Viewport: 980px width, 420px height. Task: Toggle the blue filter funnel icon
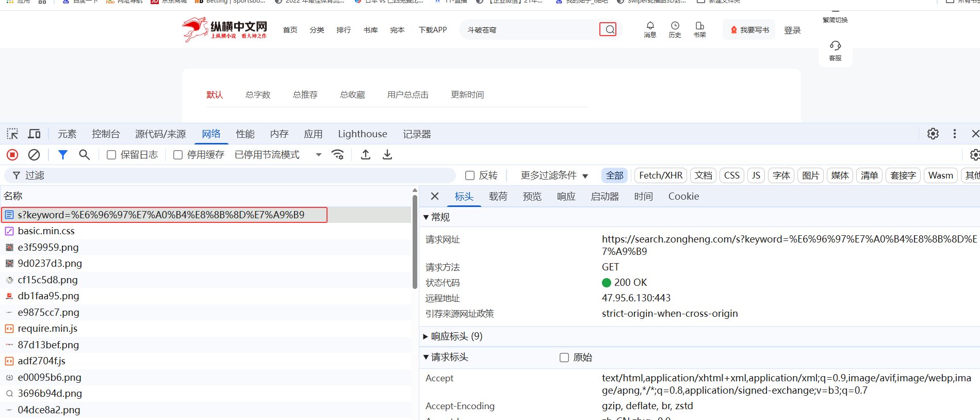click(x=63, y=155)
